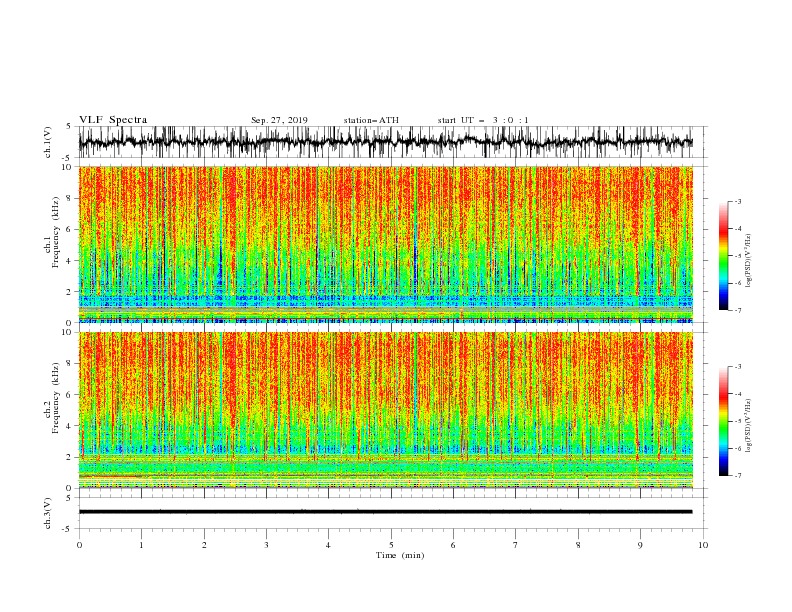Click the "start UT = 3:0:1" text

483,120
